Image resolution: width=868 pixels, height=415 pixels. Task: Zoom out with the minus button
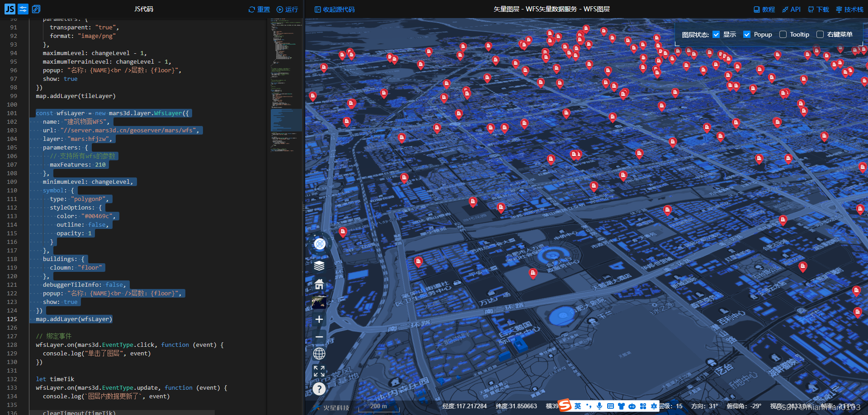pos(319,337)
